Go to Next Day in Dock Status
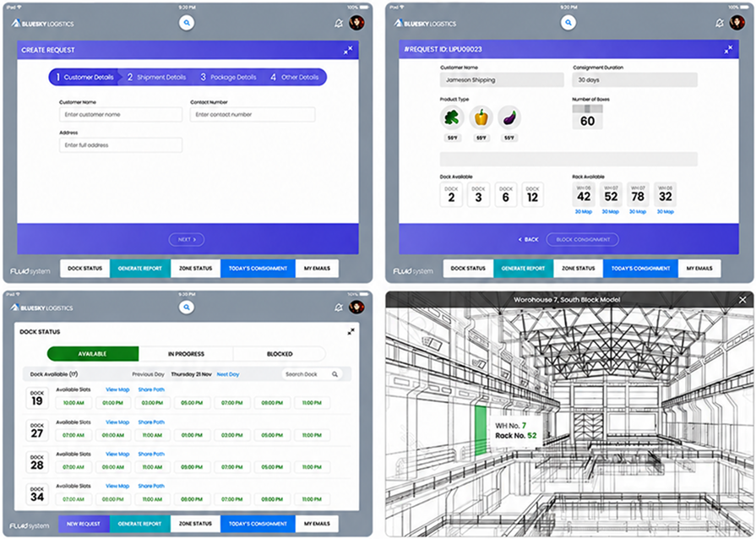The width and height of the screenshot is (756, 539). click(x=227, y=374)
